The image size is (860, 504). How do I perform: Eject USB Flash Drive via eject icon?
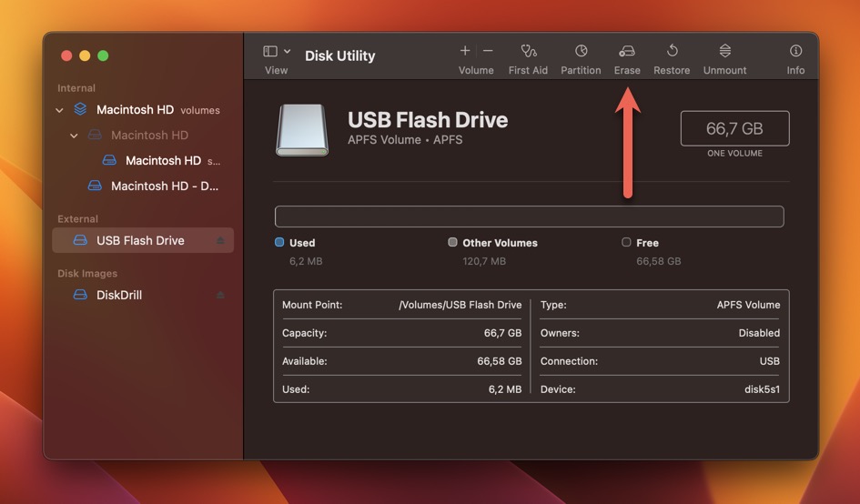click(220, 240)
